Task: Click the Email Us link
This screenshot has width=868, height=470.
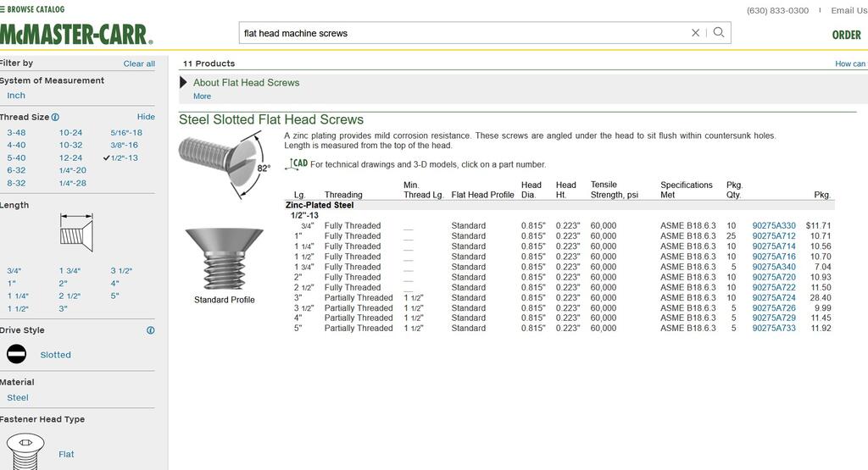Action: click(x=849, y=10)
